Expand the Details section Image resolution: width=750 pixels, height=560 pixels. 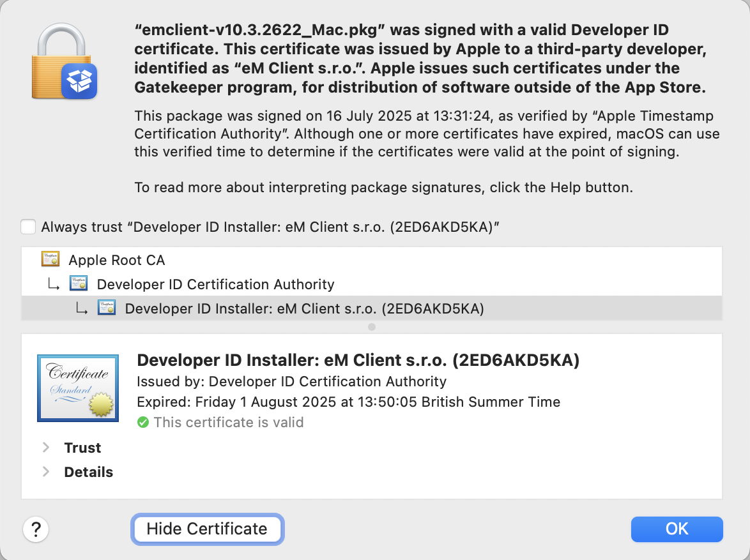coord(46,472)
